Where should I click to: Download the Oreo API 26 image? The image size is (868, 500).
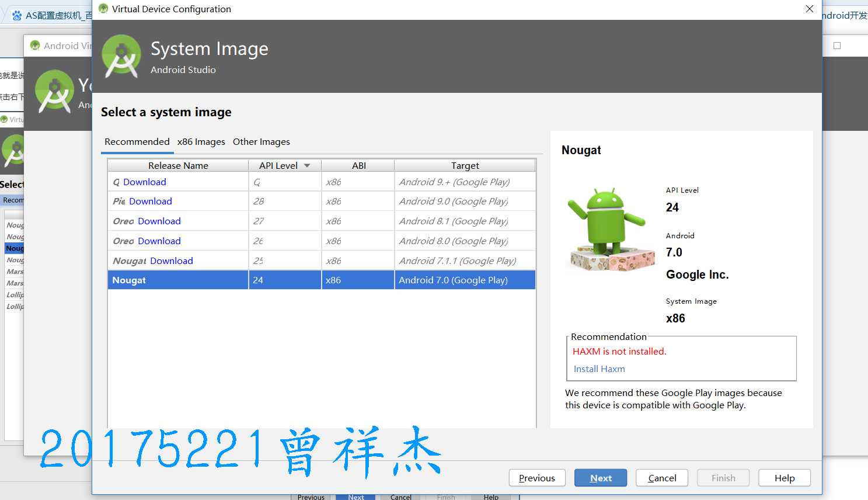point(159,241)
